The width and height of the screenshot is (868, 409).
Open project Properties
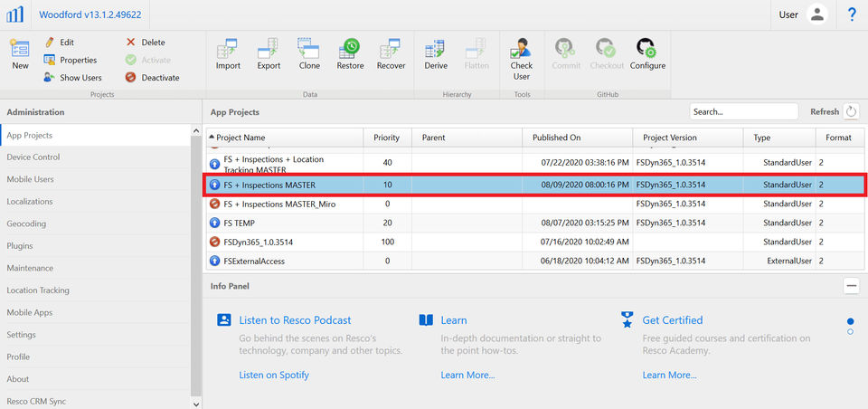70,60
